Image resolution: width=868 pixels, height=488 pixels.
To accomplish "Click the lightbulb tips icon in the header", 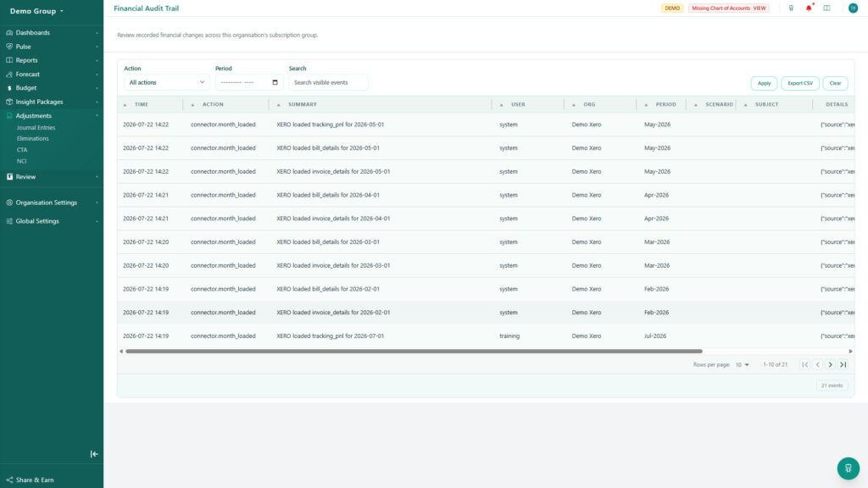I will pyautogui.click(x=791, y=8).
